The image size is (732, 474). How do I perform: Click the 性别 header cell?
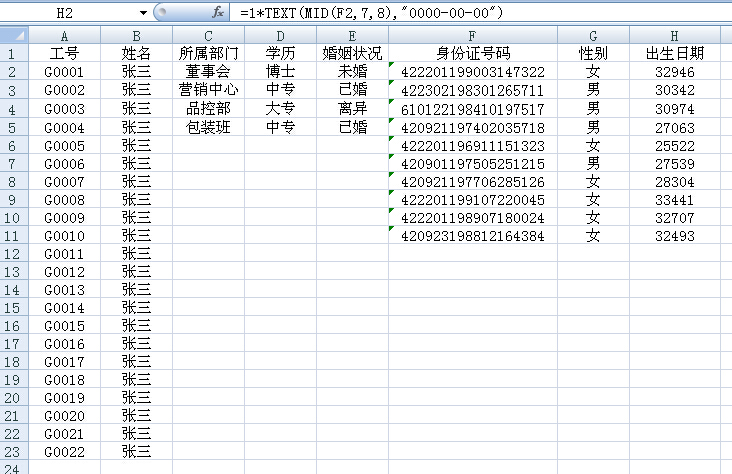pos(593,53)
